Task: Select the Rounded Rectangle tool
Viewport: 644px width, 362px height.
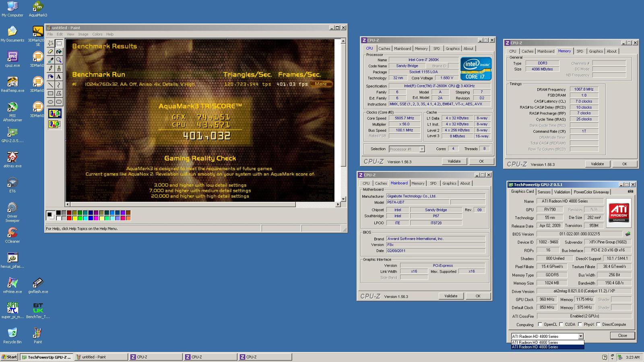Action: 59,102
